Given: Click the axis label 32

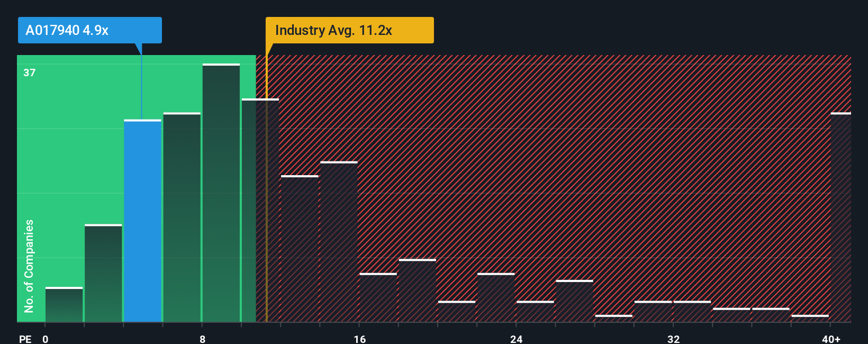Looking at the screenshot, I should pyautogui.click(x=673, y=339).
